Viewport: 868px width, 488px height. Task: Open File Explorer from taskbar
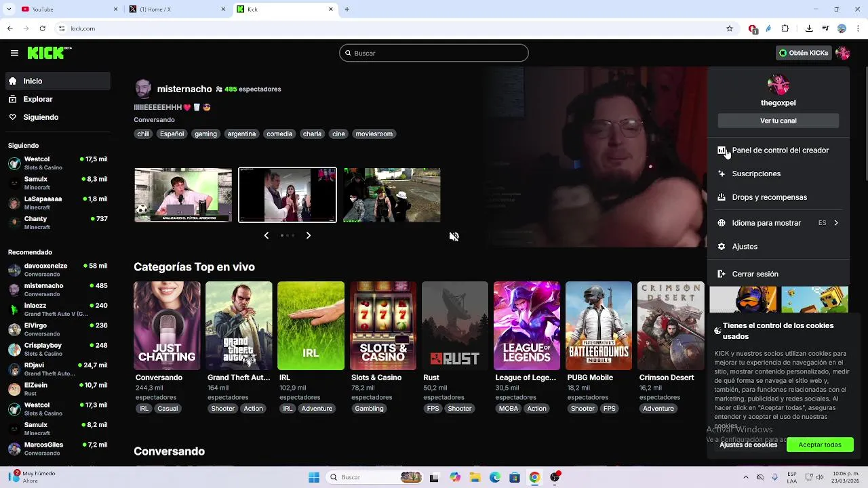475,477
